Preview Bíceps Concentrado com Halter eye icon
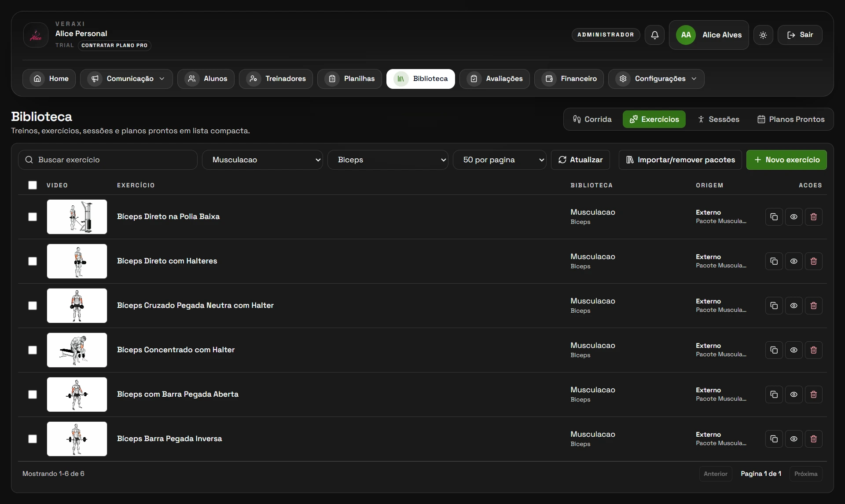The image size is (845, 504). click(x=794, y=350)
